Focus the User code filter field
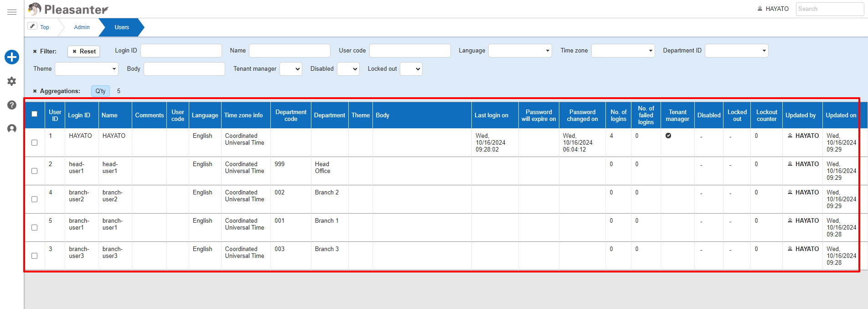The image size is (868, 309). pos(410,51)
